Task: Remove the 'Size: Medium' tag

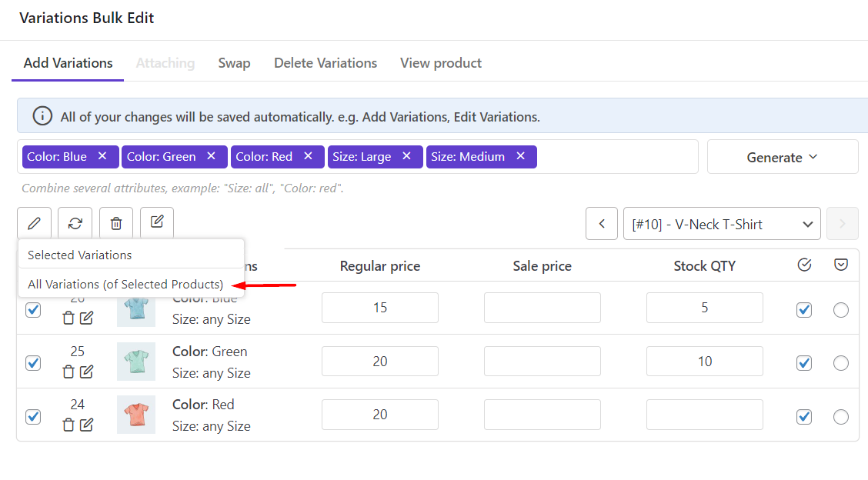Action: point(521,156)
